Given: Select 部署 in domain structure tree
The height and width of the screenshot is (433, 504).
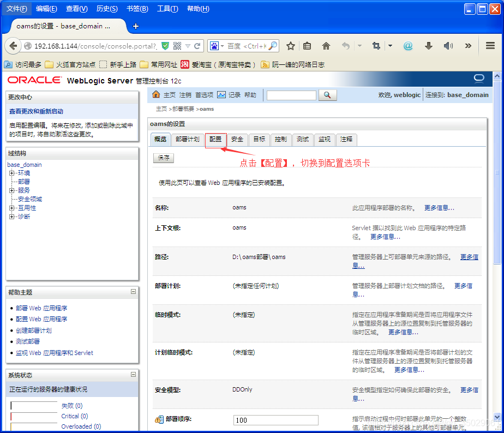Looking at the screenshot, I should coord(24,182).
